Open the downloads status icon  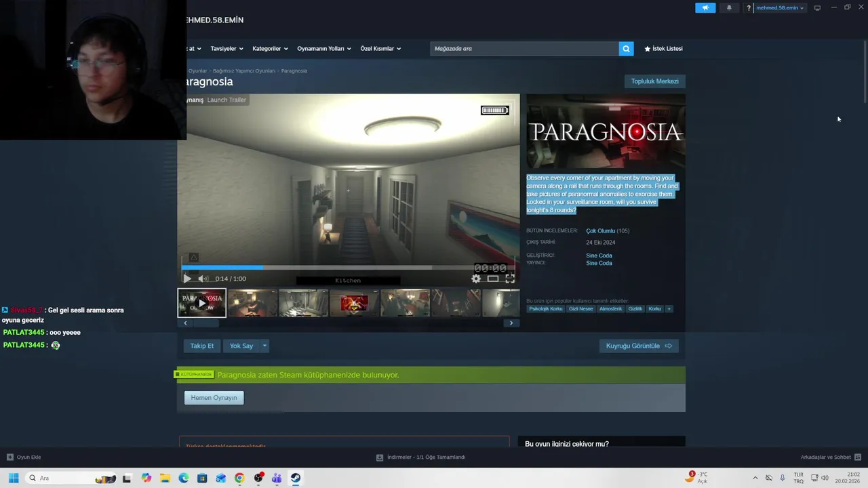380,457
